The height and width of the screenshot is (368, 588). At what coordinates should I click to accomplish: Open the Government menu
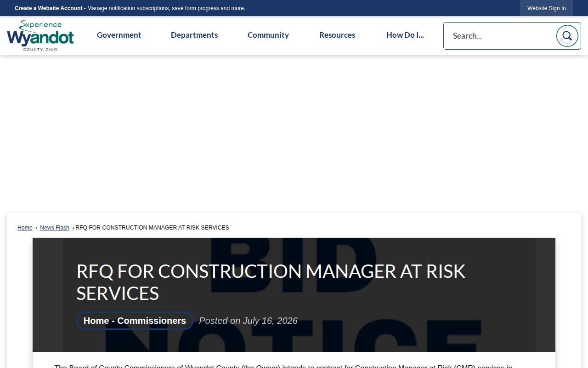click(119, 35)
